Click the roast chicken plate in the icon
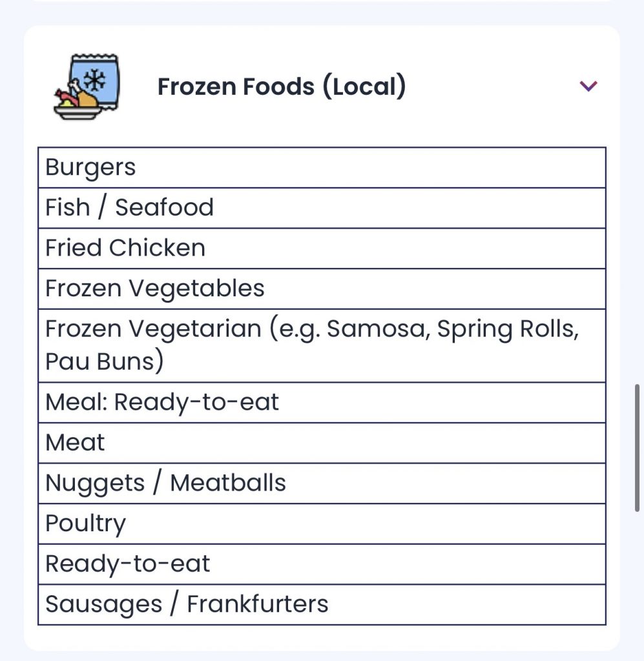 [x=74, y=105]
